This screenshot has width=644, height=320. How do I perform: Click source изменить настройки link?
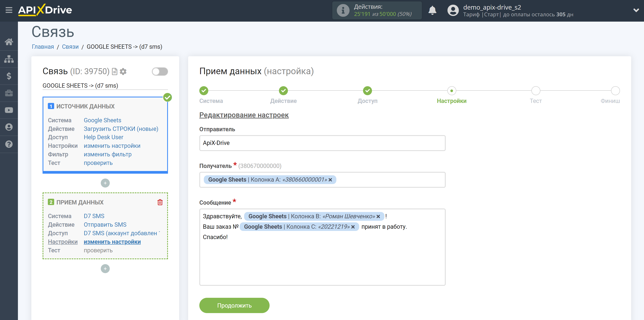pyautogui.click(x=112, y=146)
